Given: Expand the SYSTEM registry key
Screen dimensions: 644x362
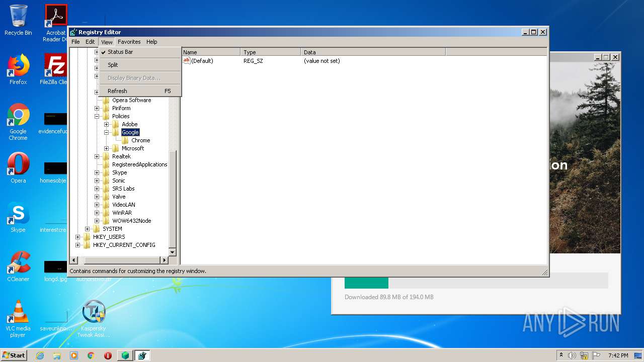Looking at the screenshot, I should 88,229.
